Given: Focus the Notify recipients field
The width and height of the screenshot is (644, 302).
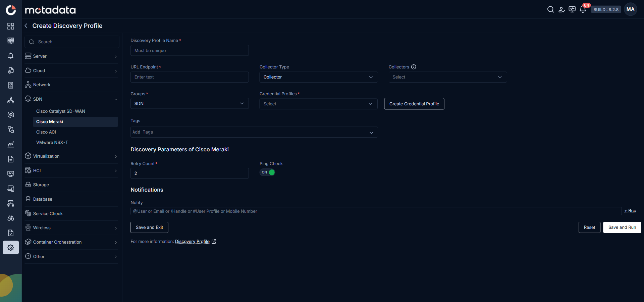Looking at the screenshot, I should [x=376, y=211].
